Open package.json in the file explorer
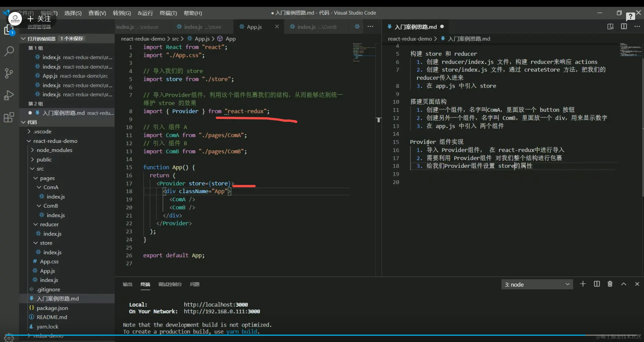Image resolution: width=644 pixels, height=342 pixels. coord(52,308)
